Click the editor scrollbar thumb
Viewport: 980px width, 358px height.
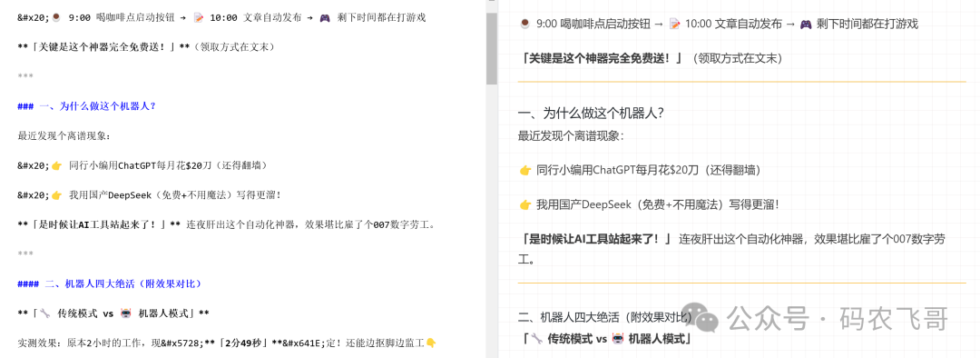(x=491, y=48)
